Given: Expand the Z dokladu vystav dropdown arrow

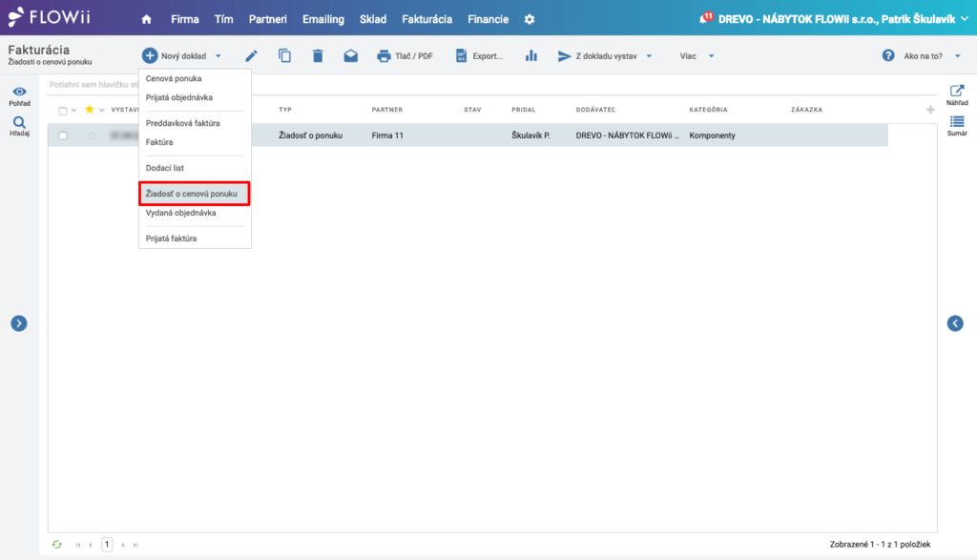Looking at the screenshot, I should (x=649, y=56).
